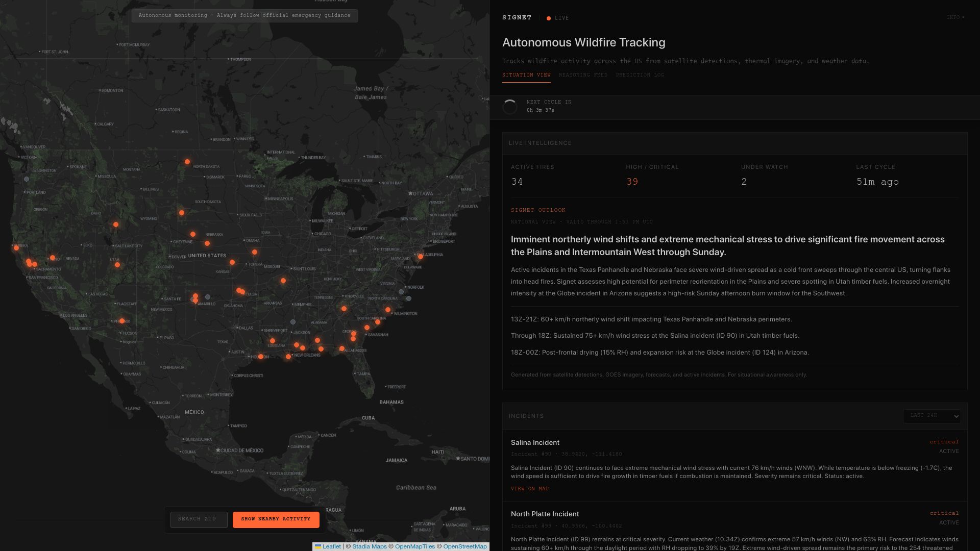Select the fire marker near Saint Louis
This screenshot has height=551, width=980.
pos(283,281)
